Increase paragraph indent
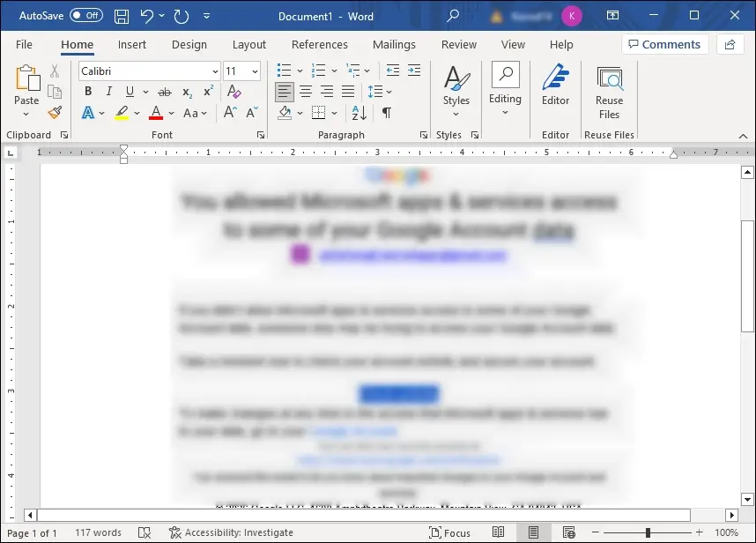 tap(414, 71)
